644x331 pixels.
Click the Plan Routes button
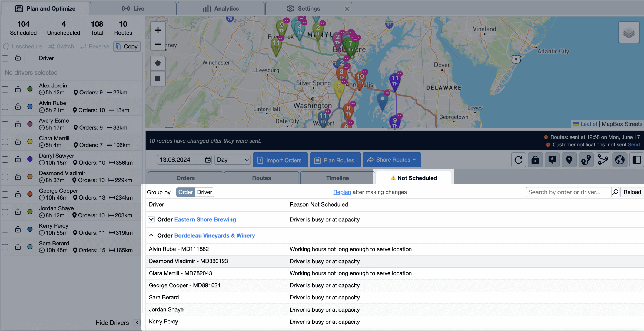click(335, 160)
